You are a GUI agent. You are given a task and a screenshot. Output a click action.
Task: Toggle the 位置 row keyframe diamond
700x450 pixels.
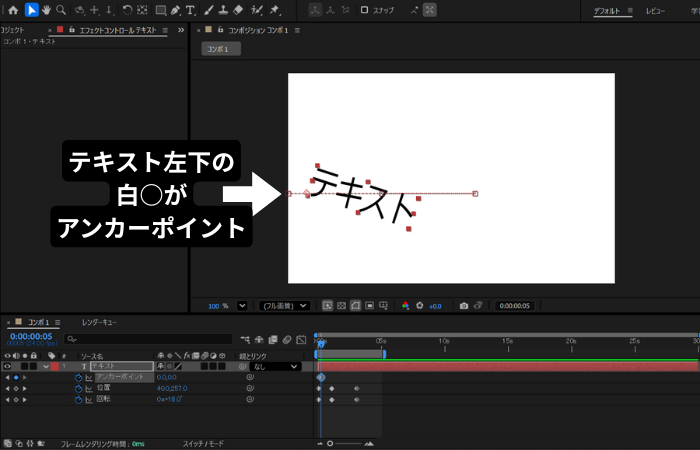(16, 389)
